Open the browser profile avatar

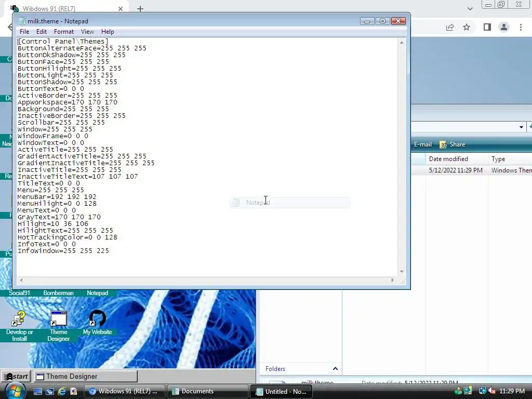[x=504, y=27]
